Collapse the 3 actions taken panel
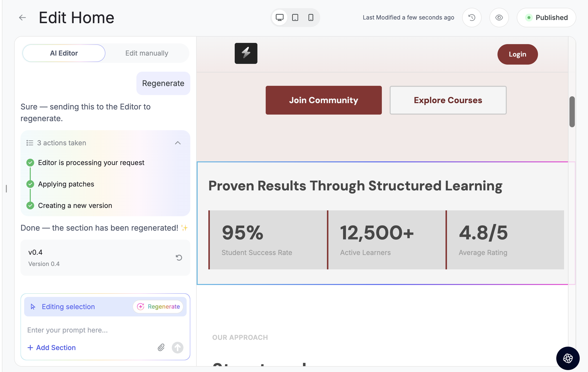 [x=178, y=143]
